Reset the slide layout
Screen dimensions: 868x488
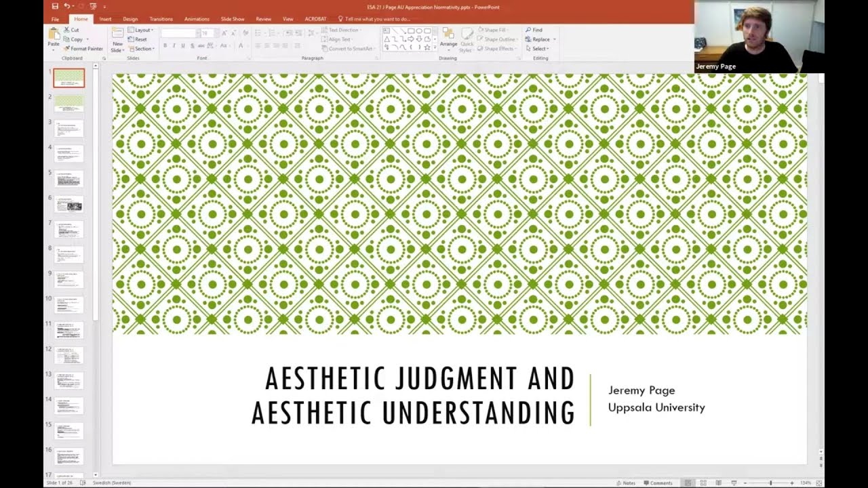pyautogui.click(x=139, y=39)
